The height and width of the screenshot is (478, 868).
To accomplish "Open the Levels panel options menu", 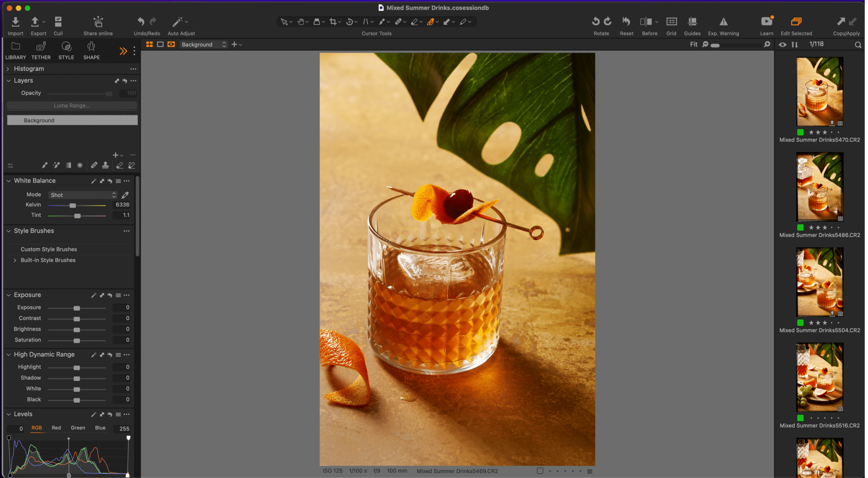I will (x=127, y=414).
